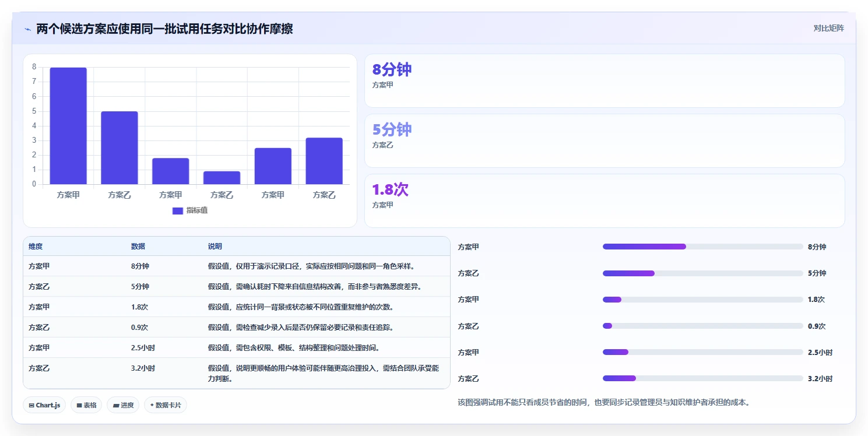868x436 pixels.
Task: Click the 1.8次 progress bar
Action: click(x=703, y=300)
